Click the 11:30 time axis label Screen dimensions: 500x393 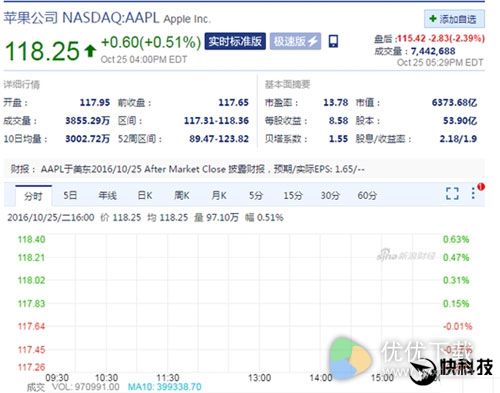click(x=168, y=378)
